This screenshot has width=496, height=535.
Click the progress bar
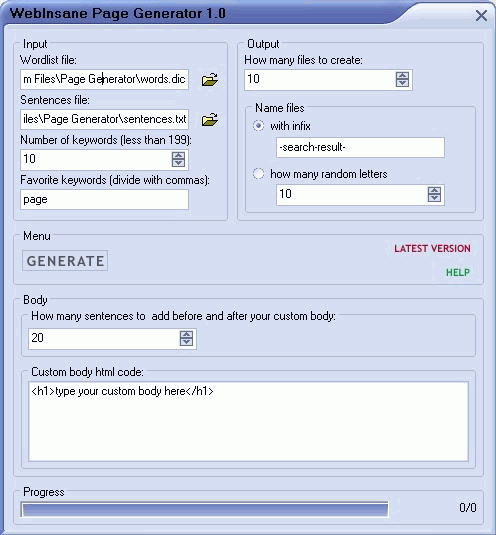click(204, 510)
